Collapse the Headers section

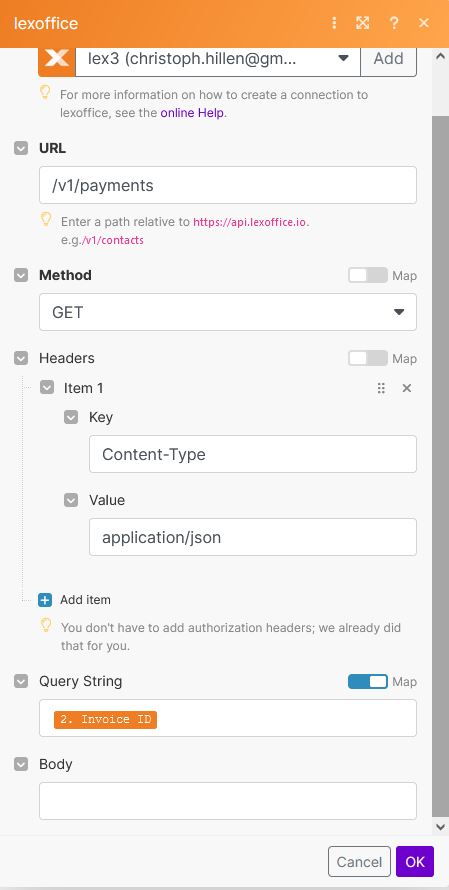tap(21, 358)
